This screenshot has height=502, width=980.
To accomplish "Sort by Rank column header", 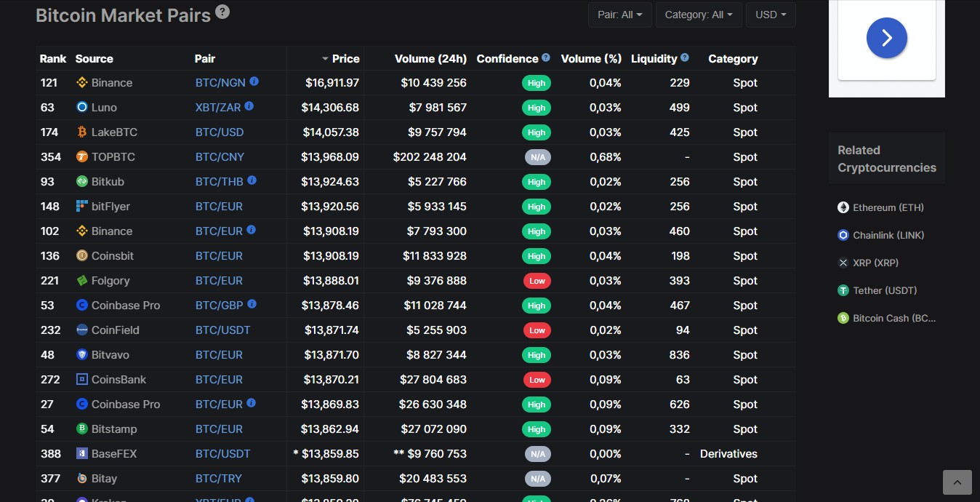I will pyautogui.click(x=53, y=58).
